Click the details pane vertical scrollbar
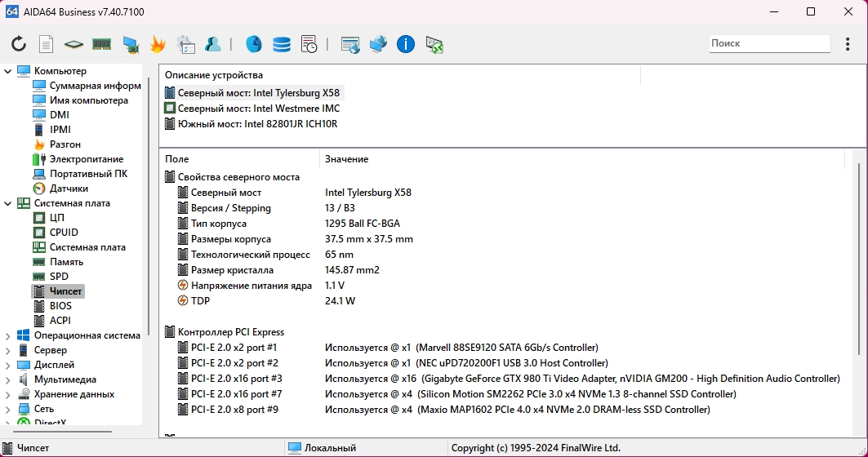Viewport: 868px width, 457px height. [x=859, y=259]
